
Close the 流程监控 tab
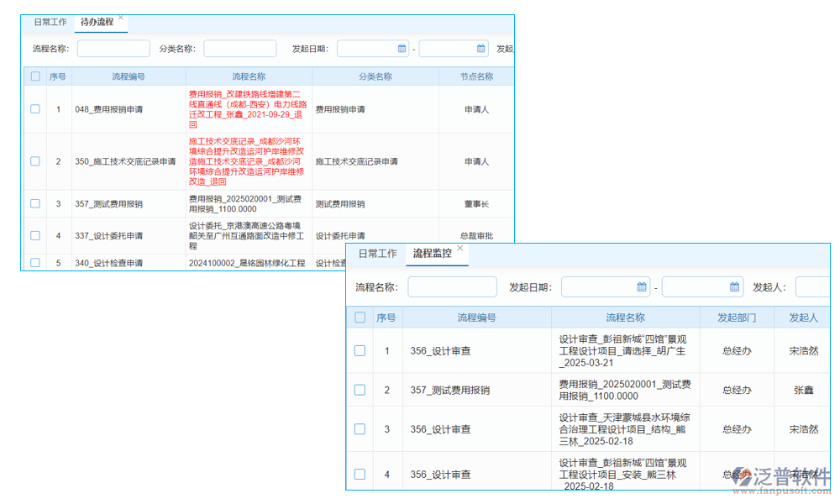coord(460,249)
